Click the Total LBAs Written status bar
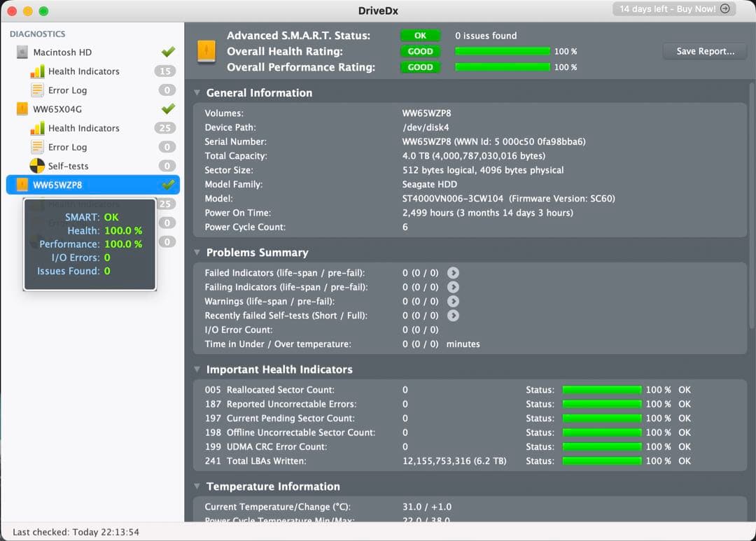Screen dimensions: 756x541 pyautogui.click(x=602, y=461)
